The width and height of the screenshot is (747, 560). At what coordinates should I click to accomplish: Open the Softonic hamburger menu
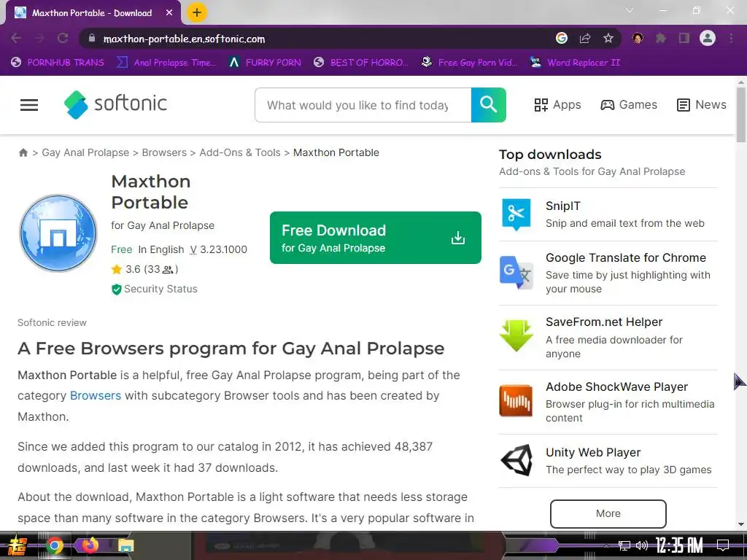coord(29,105)
